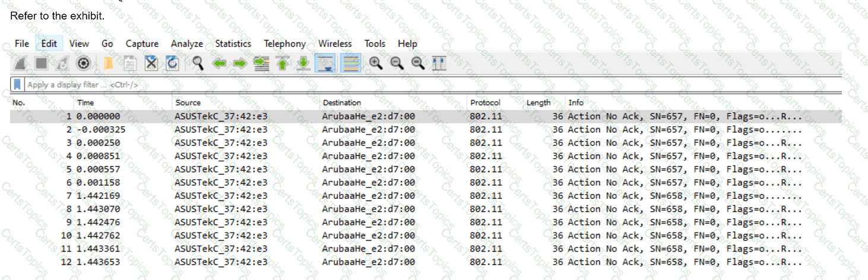
Task: Open a capture file with folder icon
Action: pyautogui.click(x=109, y=63)
